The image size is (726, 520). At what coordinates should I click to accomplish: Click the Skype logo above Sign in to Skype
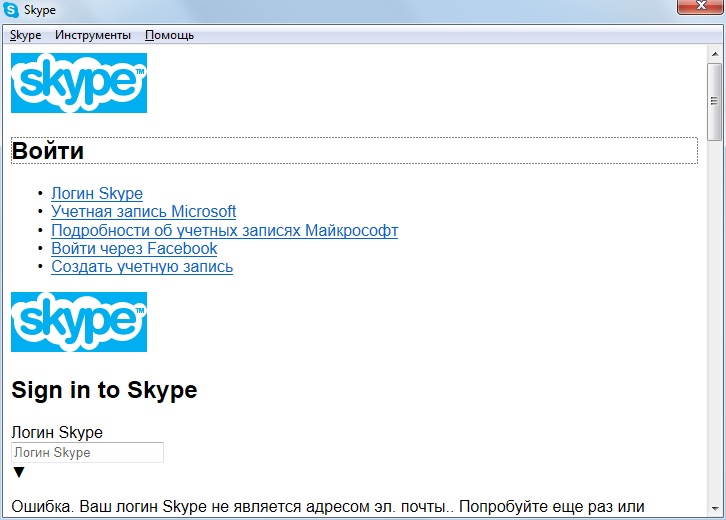pos(79,322)
